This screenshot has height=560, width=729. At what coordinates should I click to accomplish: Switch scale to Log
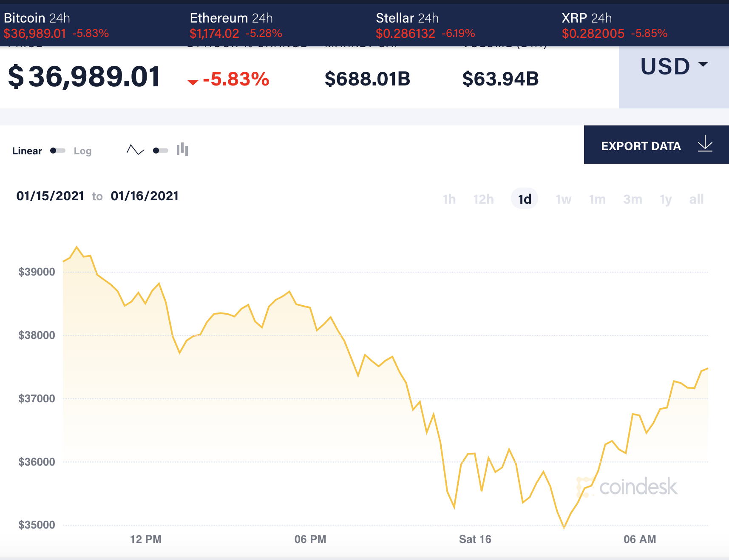82,151
